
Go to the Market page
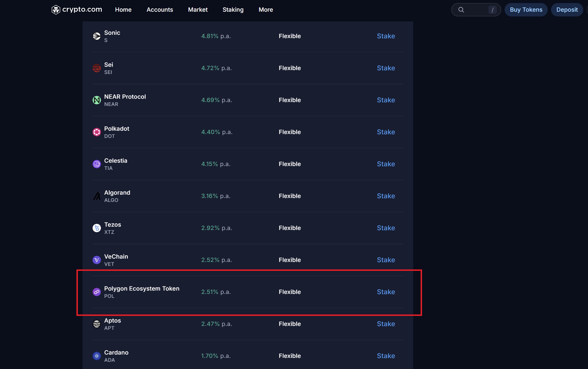(198, 10)
